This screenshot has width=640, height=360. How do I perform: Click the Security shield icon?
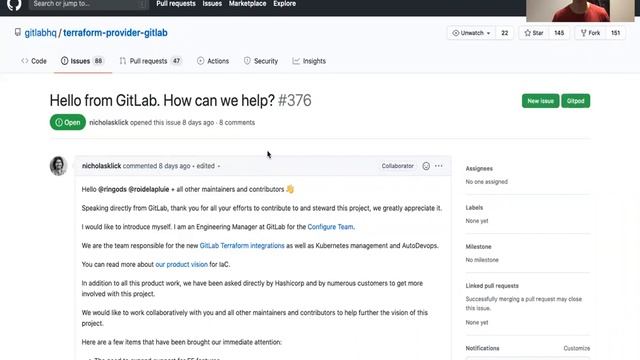(247, 61)
